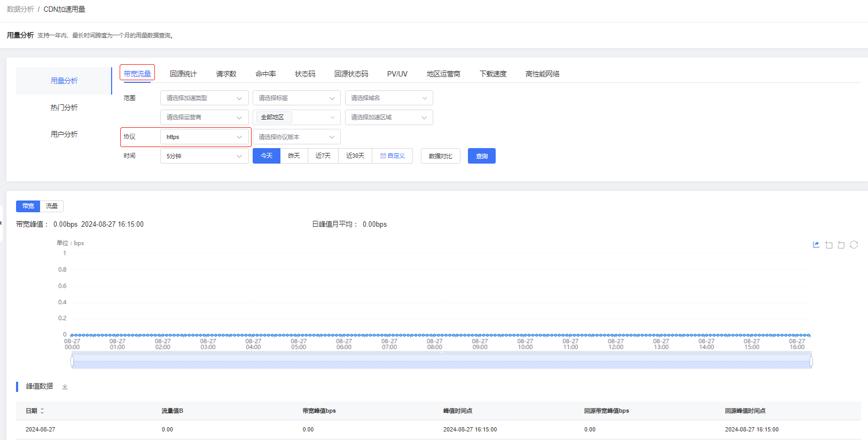Activate the chart area zoom icon
Image resolution: width=868 pixels, height=440 pixels.
click(828, 245)
